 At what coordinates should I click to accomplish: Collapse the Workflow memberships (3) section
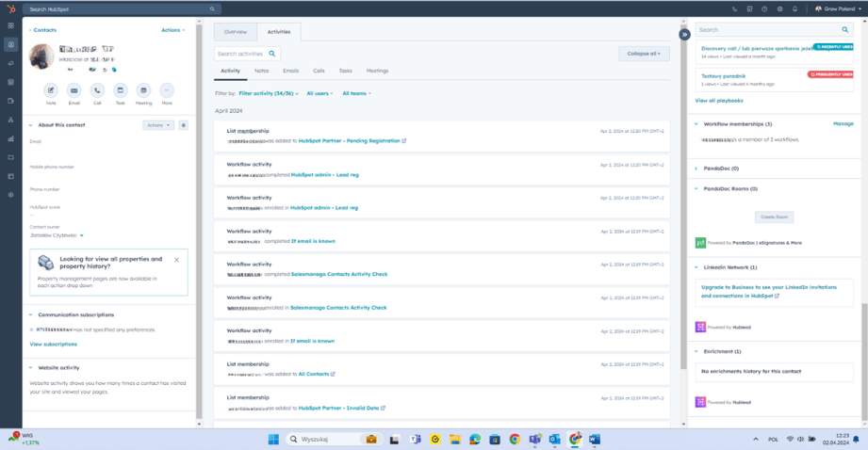tap(696, 124)
